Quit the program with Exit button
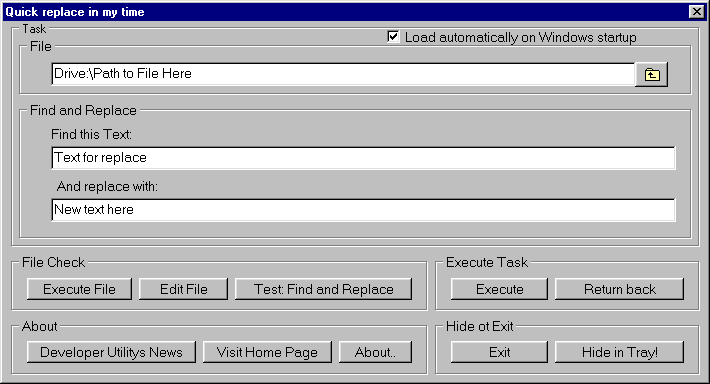710x384 pixels. pyautogui.click(x=499, y=352)
